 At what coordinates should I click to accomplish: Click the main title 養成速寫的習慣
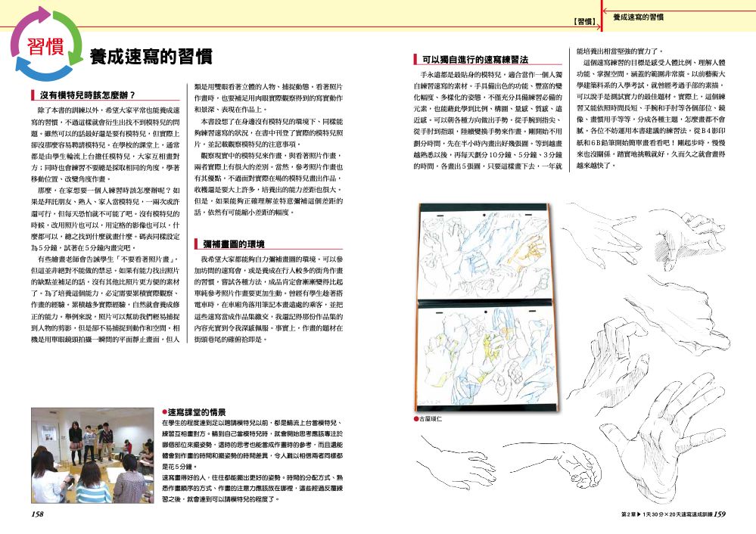tap(151, 57)
